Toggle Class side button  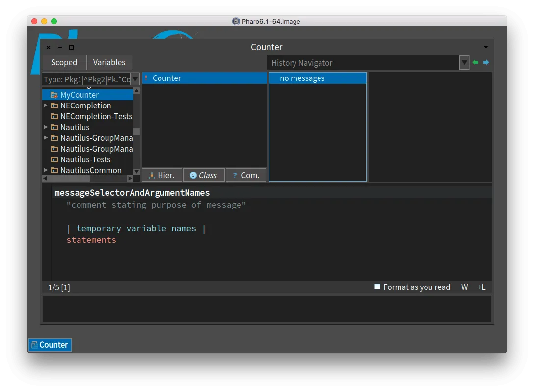pyautogui.click(x=204, y=175)
